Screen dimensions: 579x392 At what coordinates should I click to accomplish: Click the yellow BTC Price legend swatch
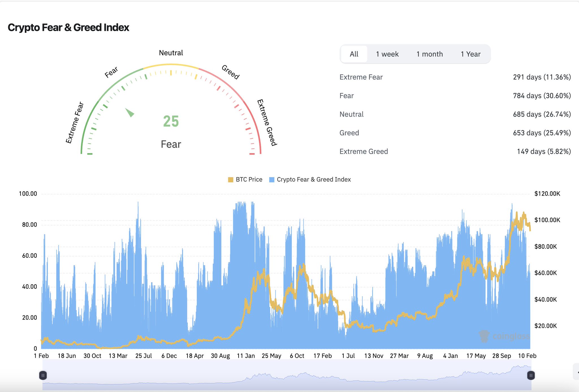(x=230, y=180)
